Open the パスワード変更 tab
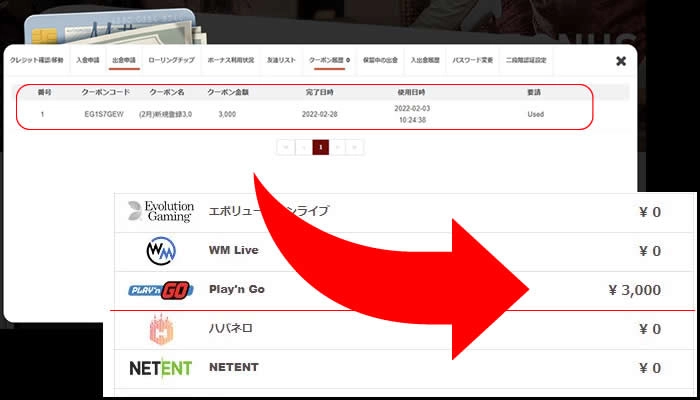Screen dimensions: 700x400 [471, 61]
